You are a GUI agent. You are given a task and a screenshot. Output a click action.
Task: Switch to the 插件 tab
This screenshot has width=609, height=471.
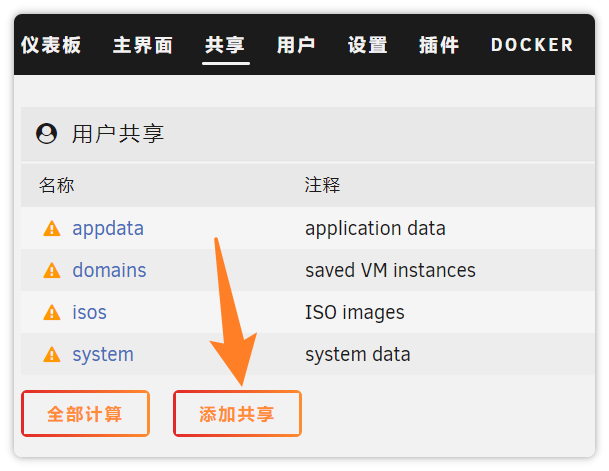pyautogui.click(x=439, y=45)
